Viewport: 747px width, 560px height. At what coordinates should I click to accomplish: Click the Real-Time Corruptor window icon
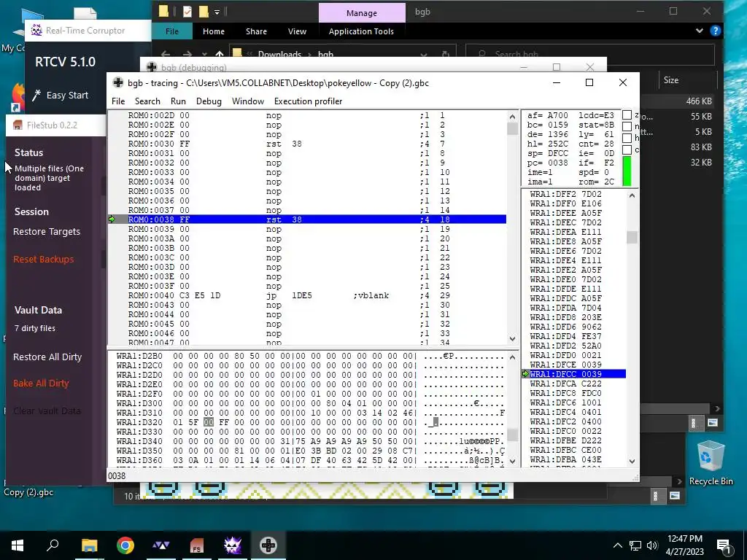point(36,31)
